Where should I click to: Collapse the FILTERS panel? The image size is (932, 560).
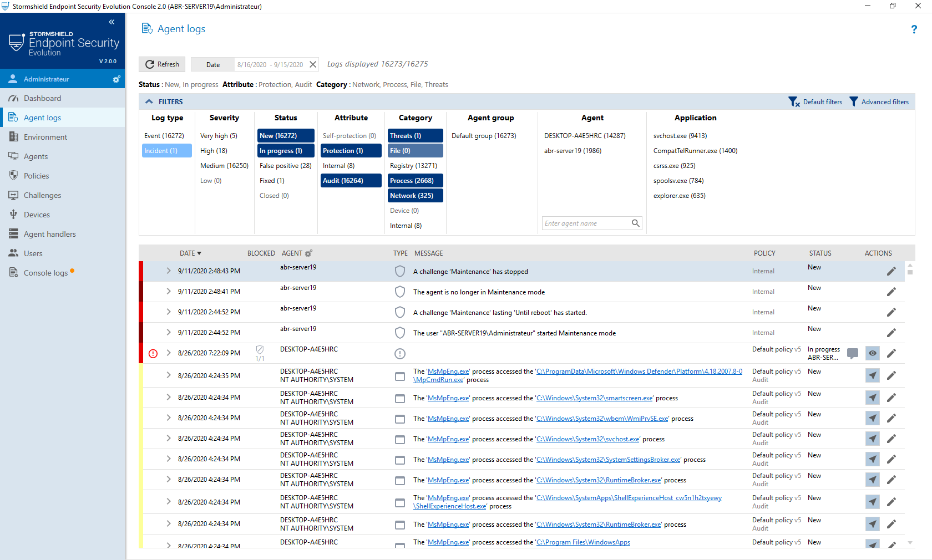click(149, 101)
